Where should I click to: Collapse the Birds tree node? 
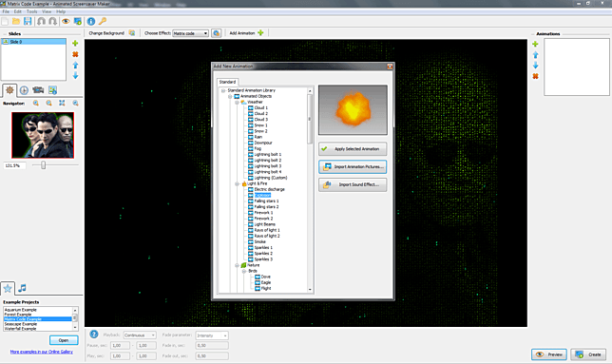(x=243, y=271)
